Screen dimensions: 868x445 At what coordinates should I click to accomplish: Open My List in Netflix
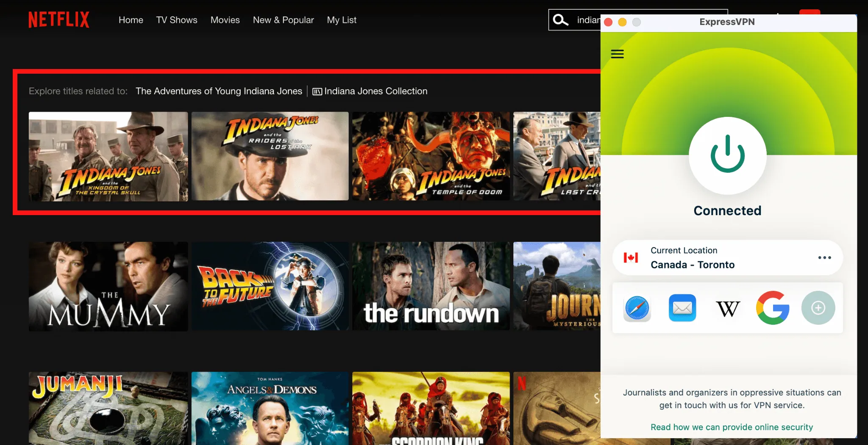pos(342,20)
